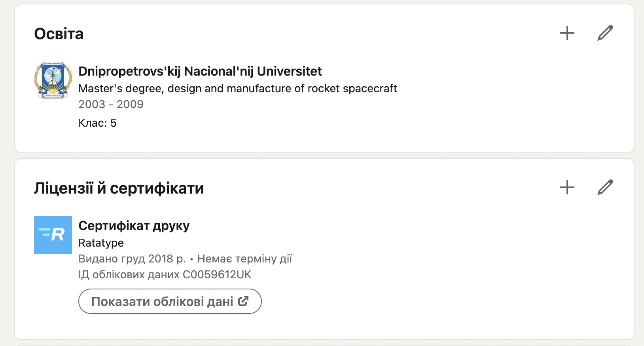
Task: Click the Ліцензії й сертифікати heading
Action: [x=119, y=188]
